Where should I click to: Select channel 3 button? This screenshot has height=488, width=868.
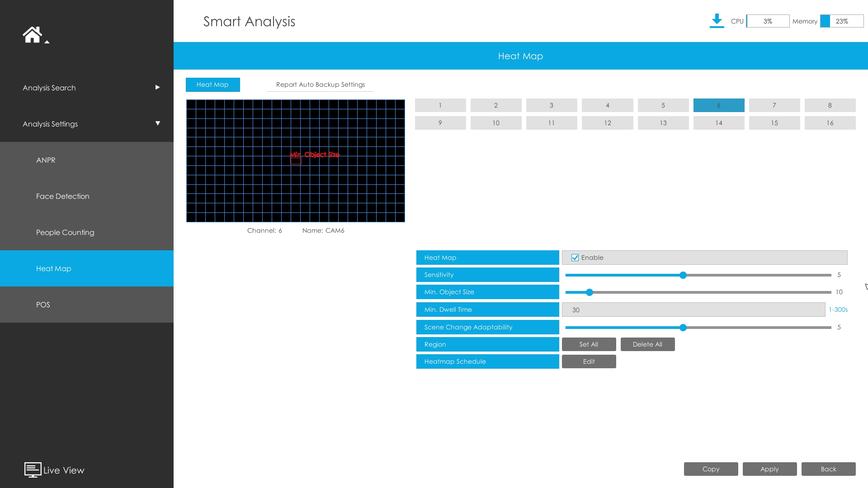point(552,105)
